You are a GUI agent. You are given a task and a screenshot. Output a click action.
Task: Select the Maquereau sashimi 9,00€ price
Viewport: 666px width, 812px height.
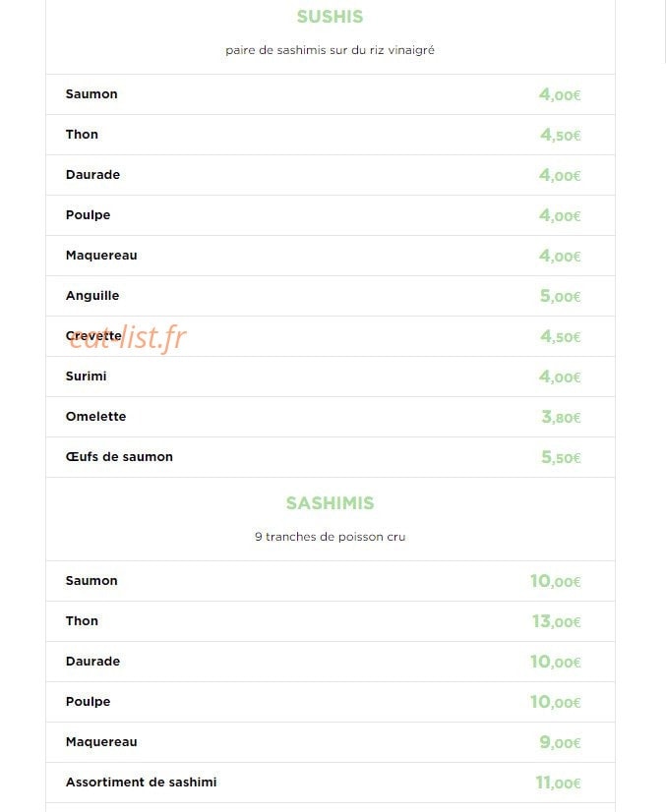(560, 742)
